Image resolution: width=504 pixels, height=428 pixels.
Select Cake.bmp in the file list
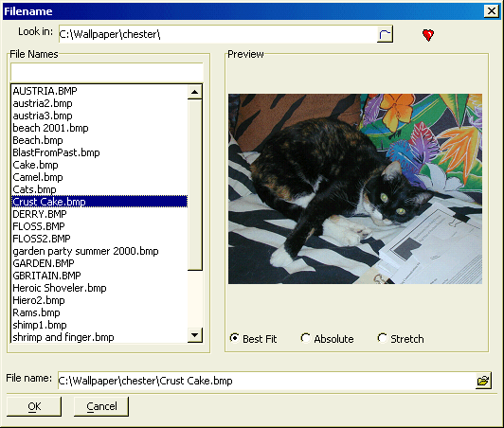[99, 165]
